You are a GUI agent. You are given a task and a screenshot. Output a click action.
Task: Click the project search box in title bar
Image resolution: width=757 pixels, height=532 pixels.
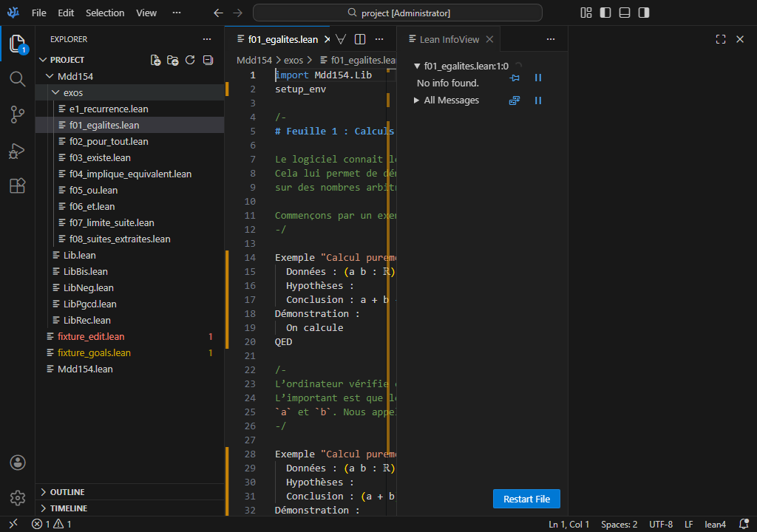pos(398,13)
